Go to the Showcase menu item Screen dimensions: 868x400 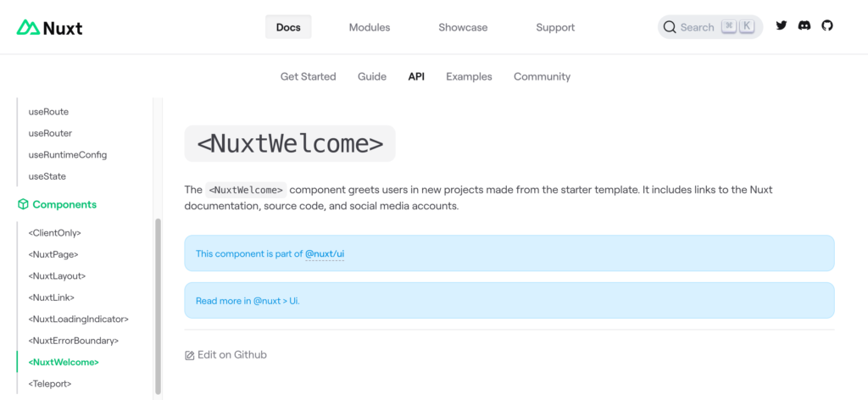463,27
